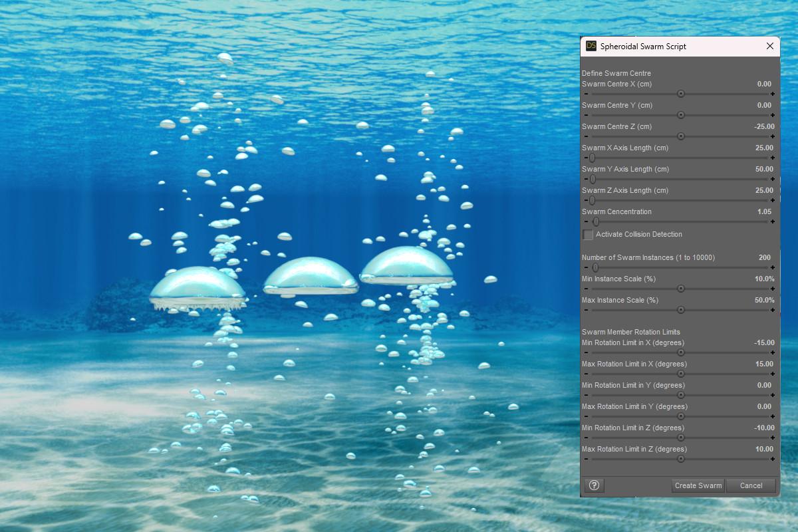Click the Max Instance Scale value 50.0%
Screen dimensions: 798x532
764,300
